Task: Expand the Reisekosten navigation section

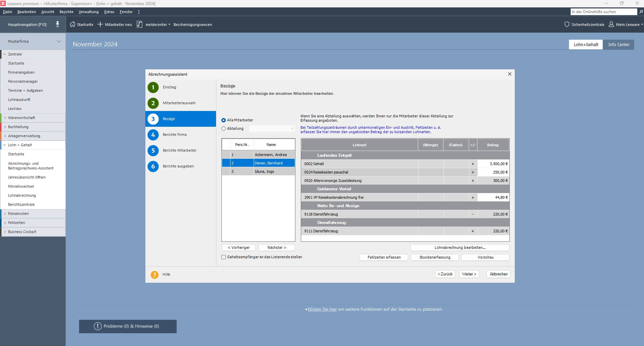Action: [5, 214]
